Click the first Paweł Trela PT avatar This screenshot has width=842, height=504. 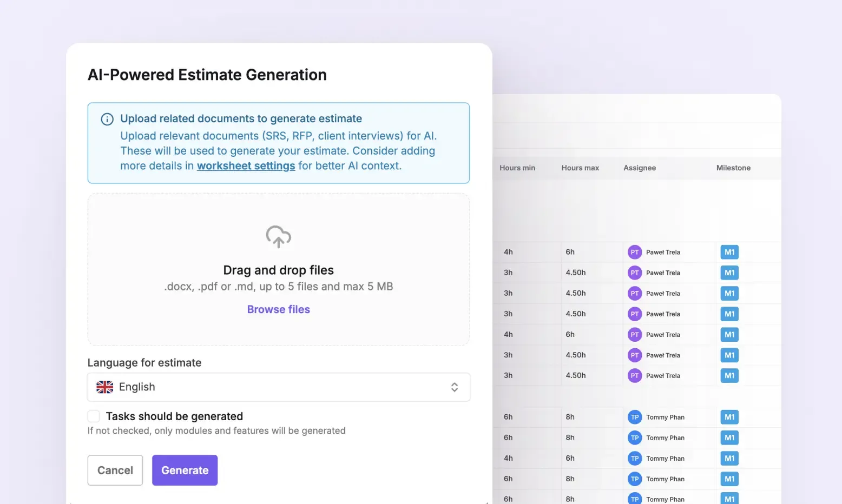click(635, 252)
